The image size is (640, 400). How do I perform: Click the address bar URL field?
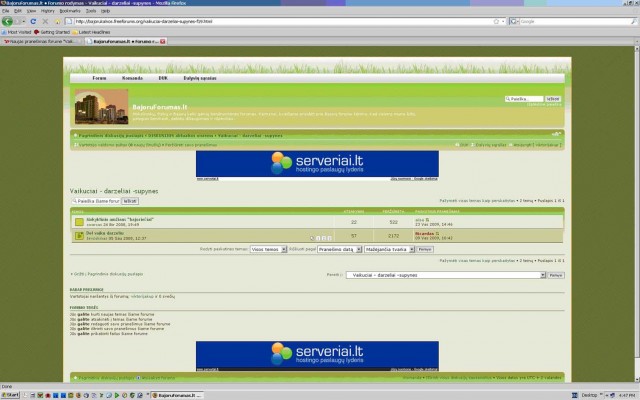pyautogui.click(x=282, y=21)
